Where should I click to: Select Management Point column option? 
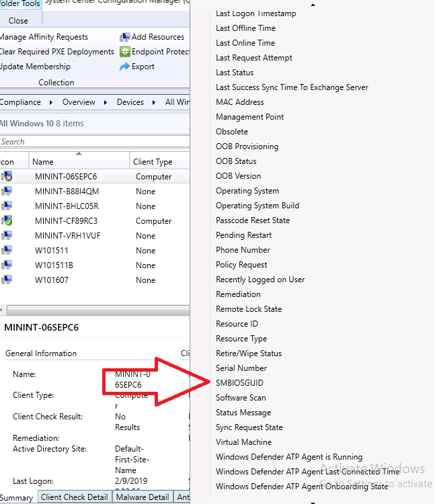(250, 117)
